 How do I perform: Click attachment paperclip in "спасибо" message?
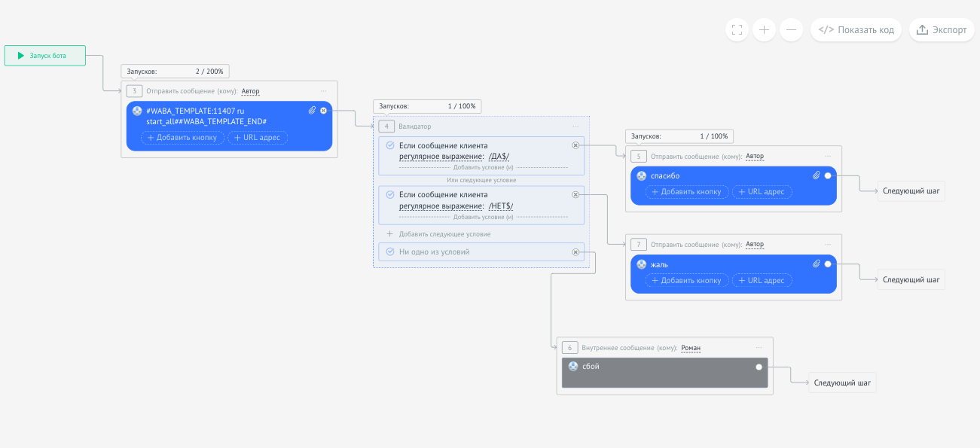click(816, 175)
